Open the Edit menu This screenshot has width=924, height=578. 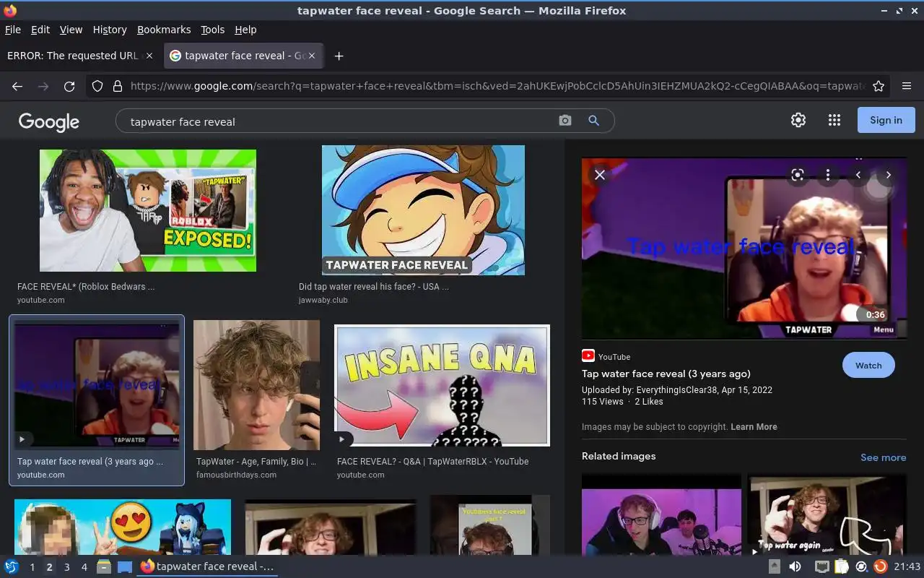click(40, 30)
